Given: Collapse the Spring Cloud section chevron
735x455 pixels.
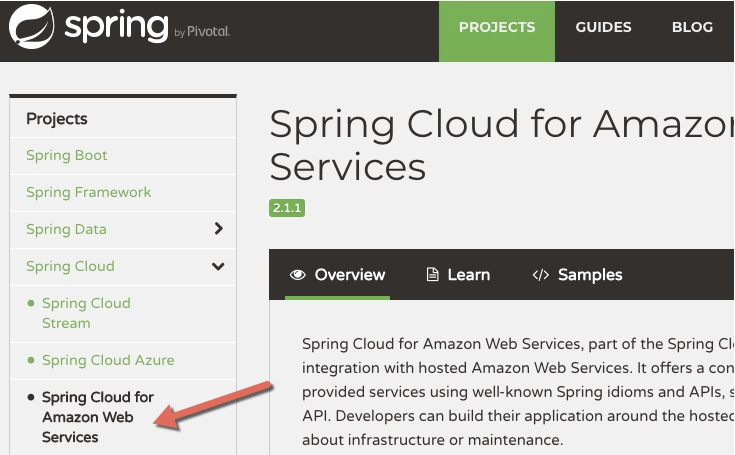Looking at the screenshot, I should pyautogui.click(x=218, y=266).
